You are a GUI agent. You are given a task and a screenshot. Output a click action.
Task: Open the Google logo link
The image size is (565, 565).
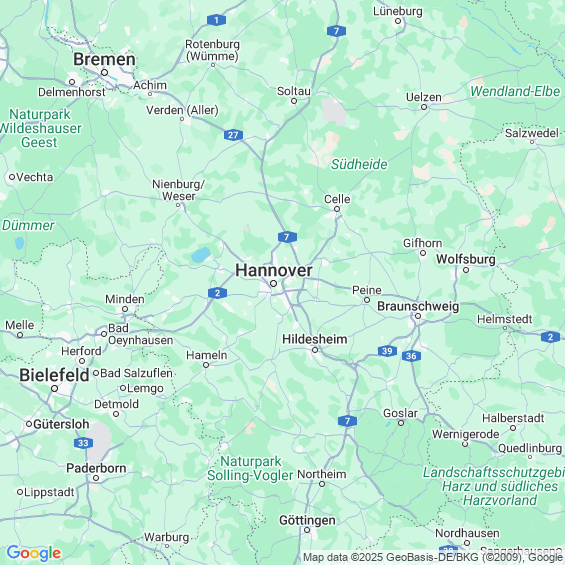34,553
